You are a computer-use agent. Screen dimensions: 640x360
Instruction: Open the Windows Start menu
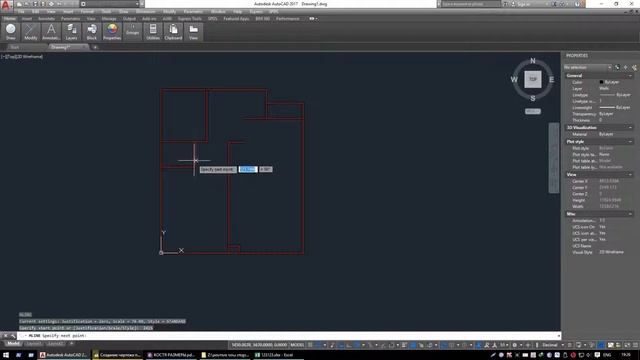pos(6,355)
